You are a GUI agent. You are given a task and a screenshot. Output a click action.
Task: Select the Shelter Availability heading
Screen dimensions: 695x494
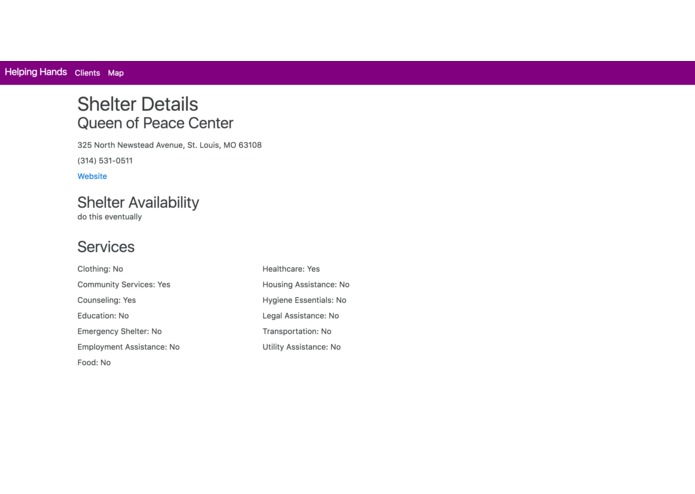[138, 202]
